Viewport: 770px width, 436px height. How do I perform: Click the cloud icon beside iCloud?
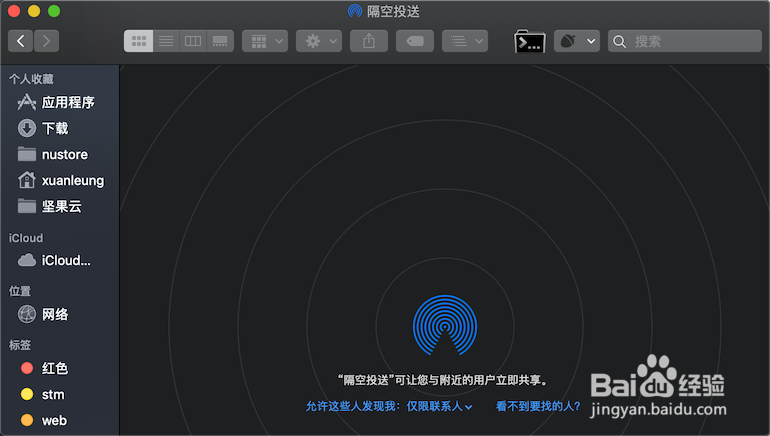pos(27,260)
